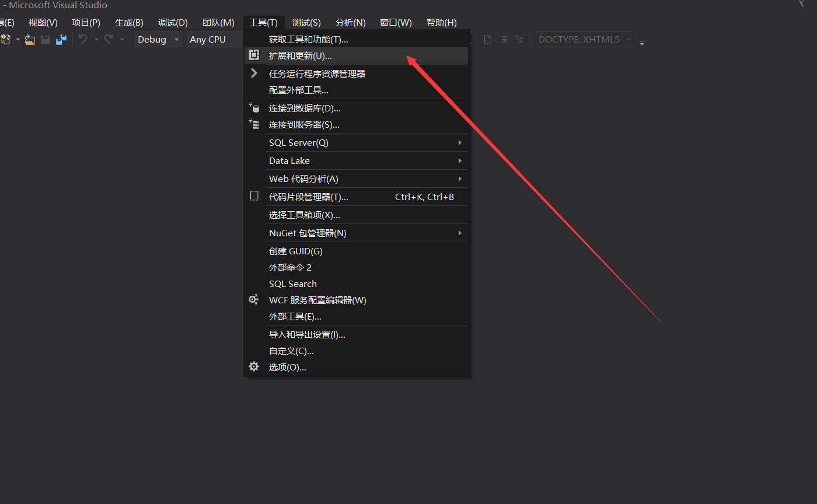Click the New Project toolbar icon

[x=6, y=40]
